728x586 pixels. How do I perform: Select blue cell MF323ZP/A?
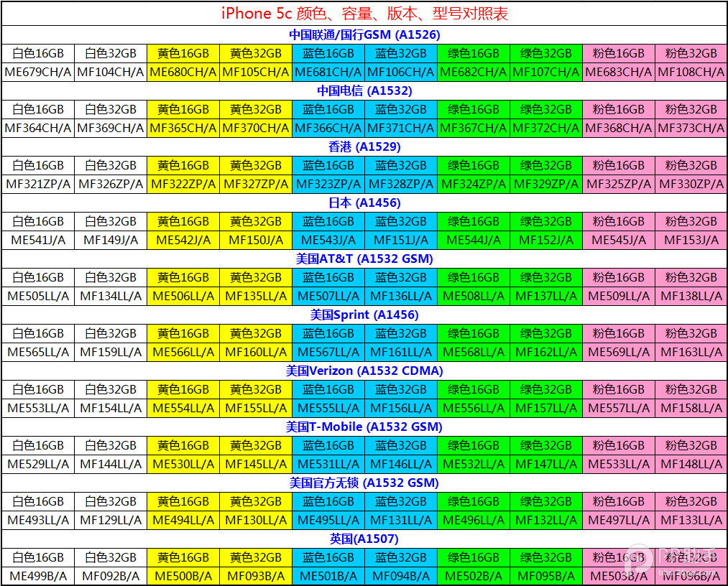(x=328, y=184)
